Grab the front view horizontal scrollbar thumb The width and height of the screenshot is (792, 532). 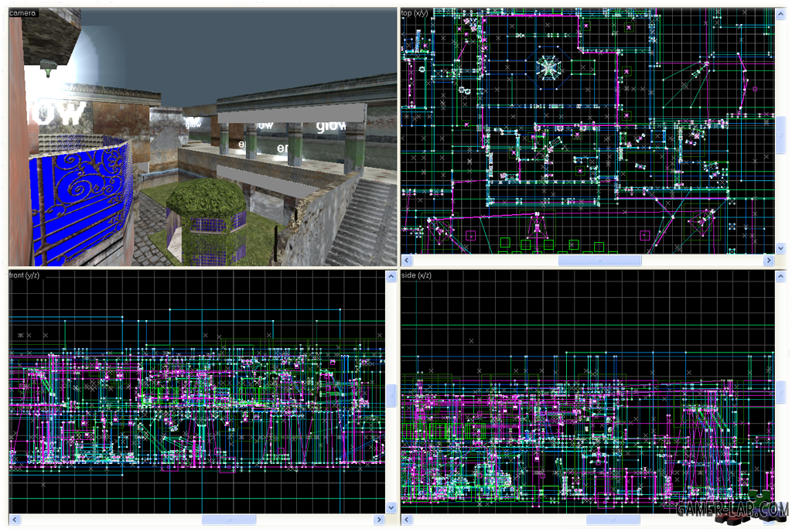(229, 520)
